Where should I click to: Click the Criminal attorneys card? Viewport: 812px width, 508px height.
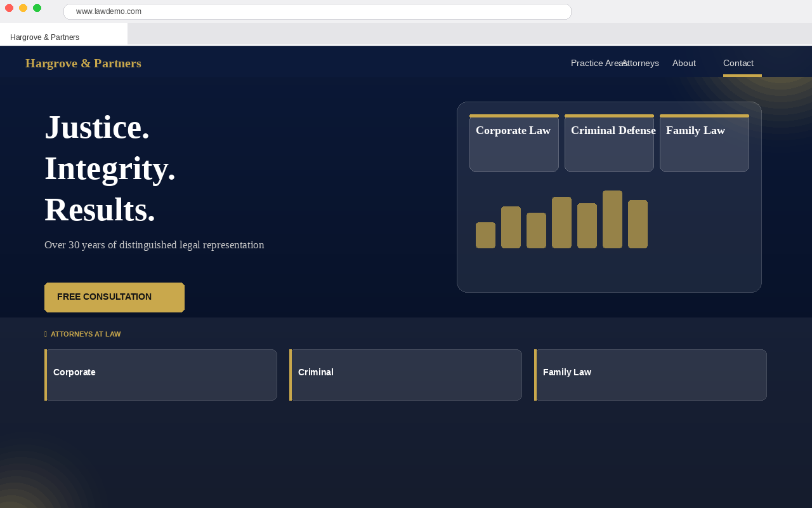coord(405,375)
